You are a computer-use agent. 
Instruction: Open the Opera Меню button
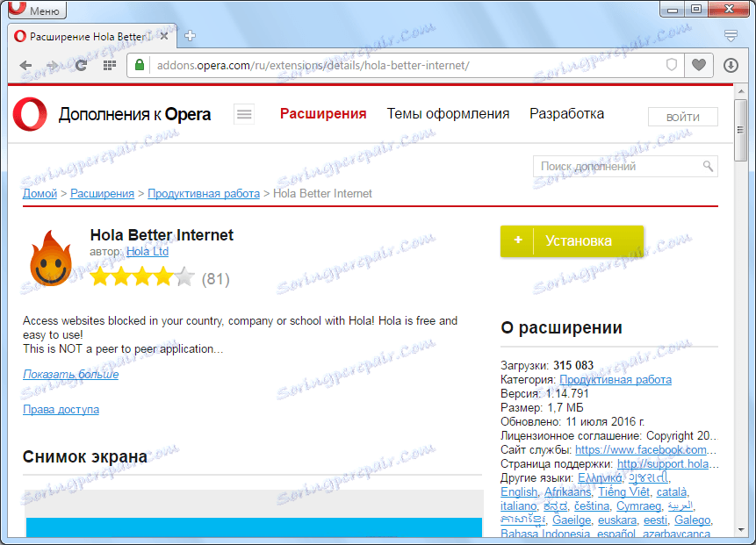click(37, 10)
